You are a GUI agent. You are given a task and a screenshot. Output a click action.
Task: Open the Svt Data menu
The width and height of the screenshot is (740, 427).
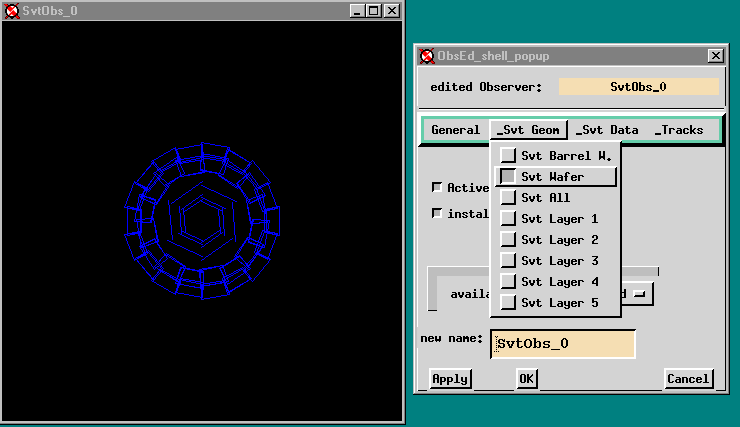pos(607,130)
